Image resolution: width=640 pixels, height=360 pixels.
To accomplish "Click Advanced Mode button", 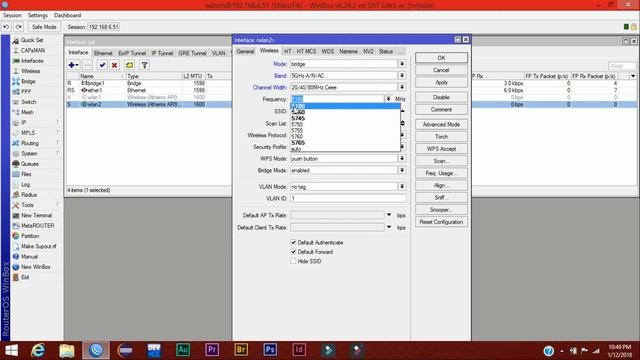I will click(441, 124).
